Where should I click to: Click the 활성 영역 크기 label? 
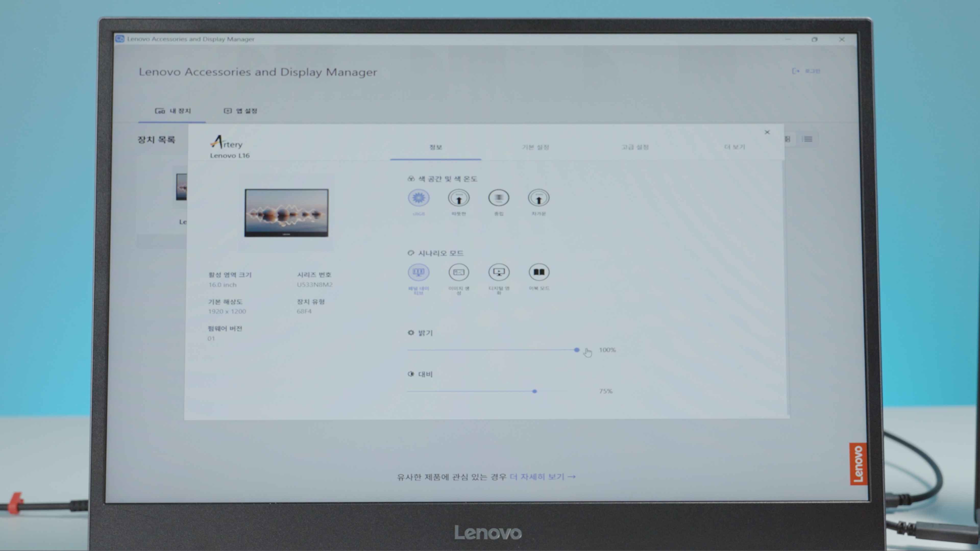click(x=230, y=274)
